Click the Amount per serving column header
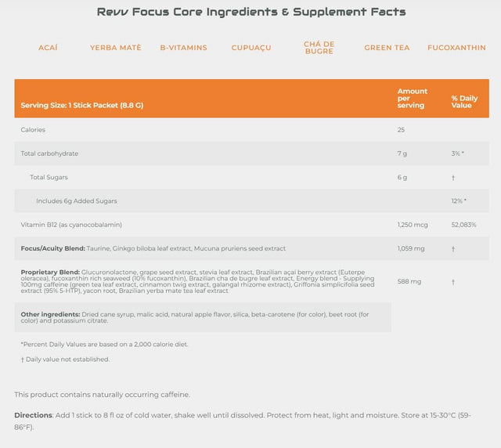 [413, 98]
